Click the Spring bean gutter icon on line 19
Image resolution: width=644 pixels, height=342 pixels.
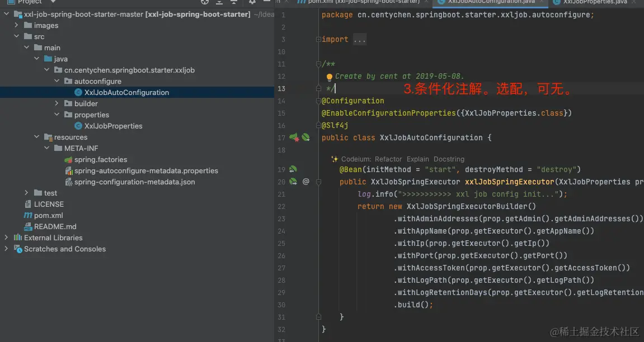click(x=293, y=169)
